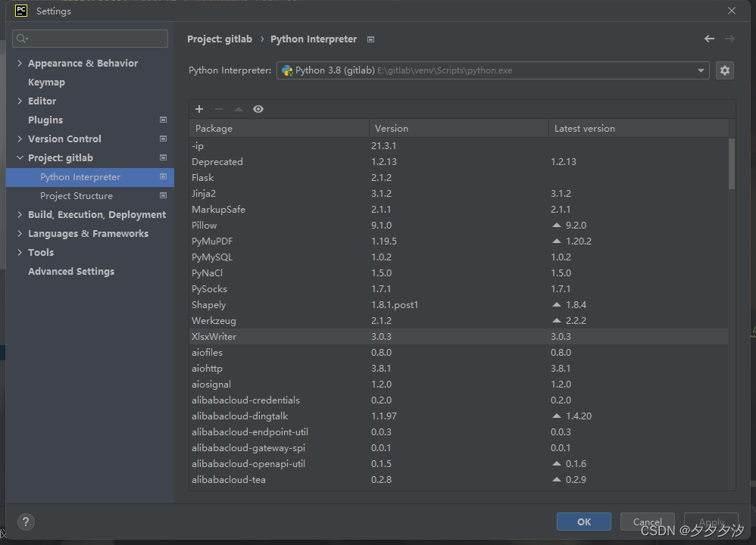Screen dimensions: 756x545
Task: Open Keymap settings page
Action: [46, 83]
